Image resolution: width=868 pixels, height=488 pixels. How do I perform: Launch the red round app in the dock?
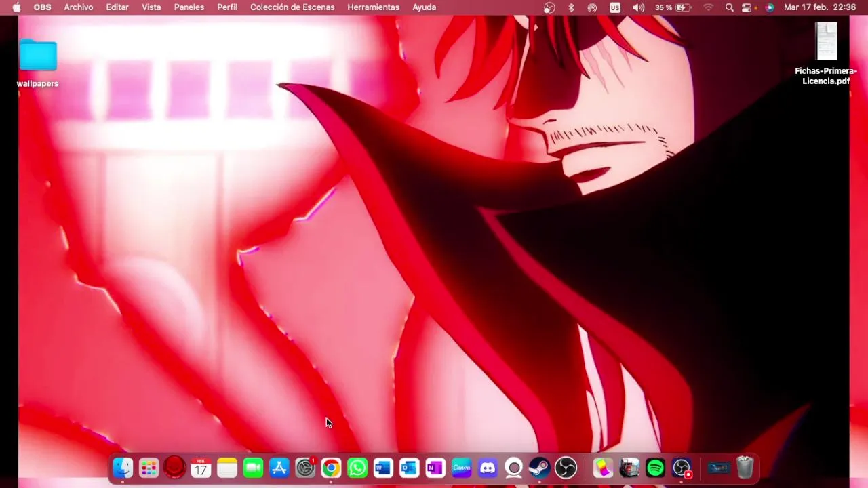[x=175, y=468]
